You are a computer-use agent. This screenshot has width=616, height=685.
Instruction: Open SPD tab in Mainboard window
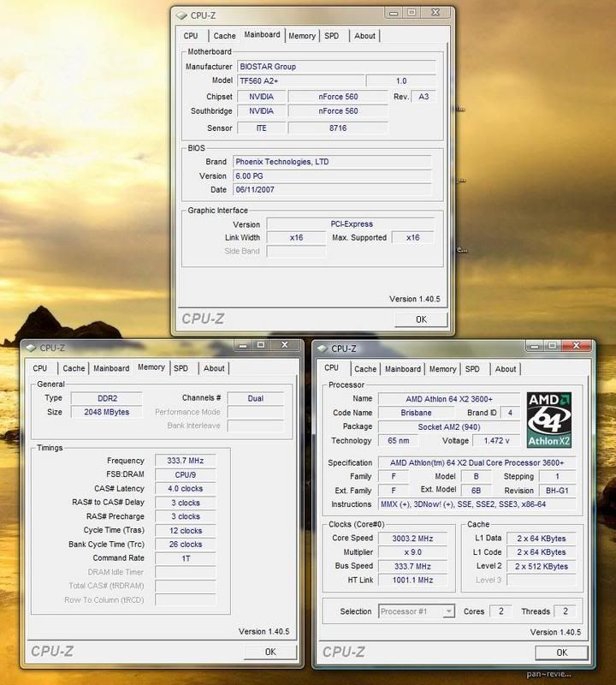pyautogui.click(x=332, y=36)
